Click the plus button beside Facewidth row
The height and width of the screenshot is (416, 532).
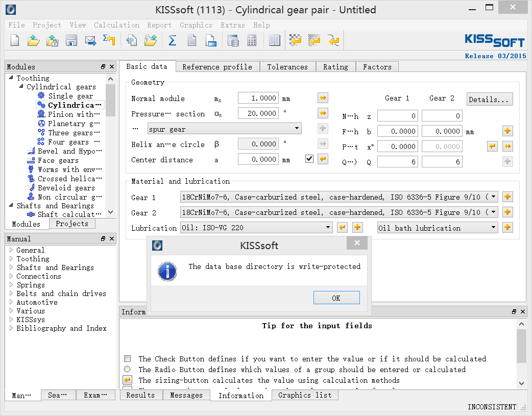click(x=507, y=131)
